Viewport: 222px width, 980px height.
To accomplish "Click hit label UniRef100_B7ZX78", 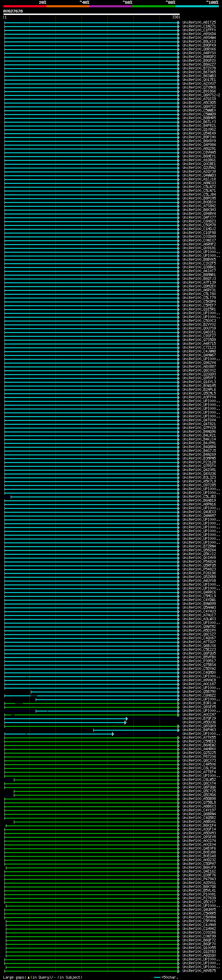I will click(x=199, y=68).
